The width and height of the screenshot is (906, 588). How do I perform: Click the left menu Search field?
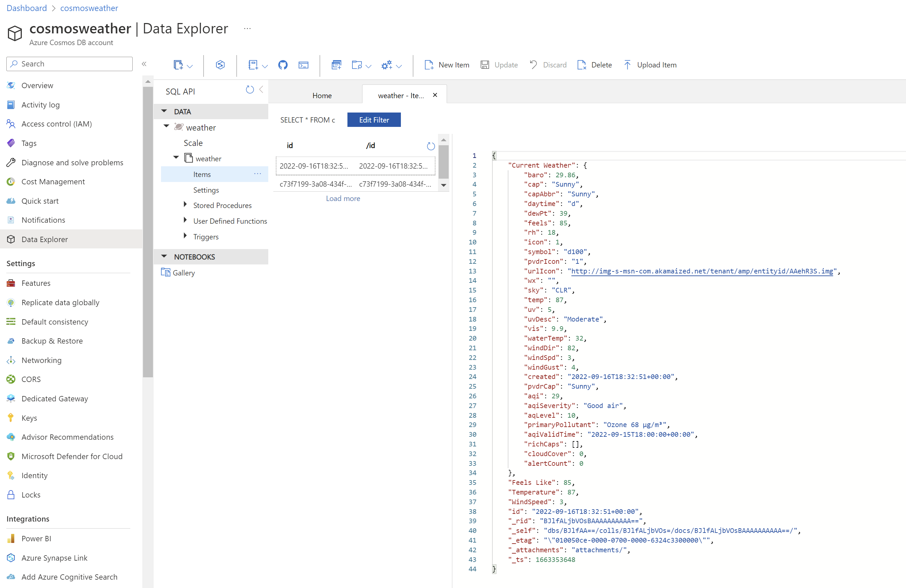69,64
